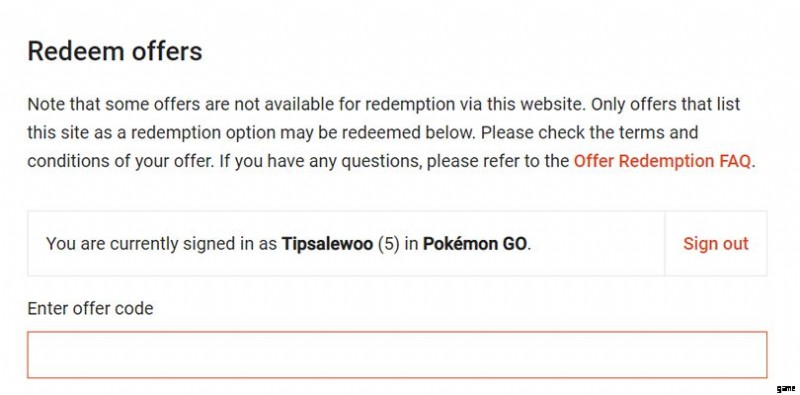Image resolution: width=800 pixels, height=395 pixels.
Task: Click 'may be redeemed below' phrase
Action: 378,133
